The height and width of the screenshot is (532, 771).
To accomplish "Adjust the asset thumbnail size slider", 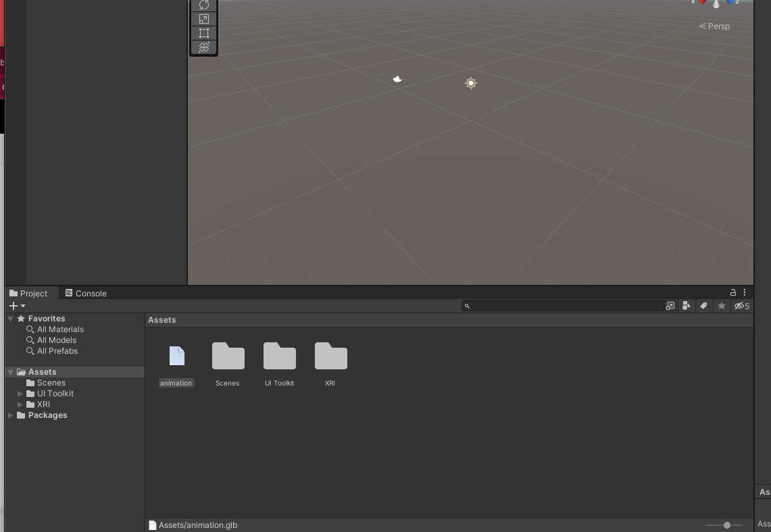I will 726,525.
